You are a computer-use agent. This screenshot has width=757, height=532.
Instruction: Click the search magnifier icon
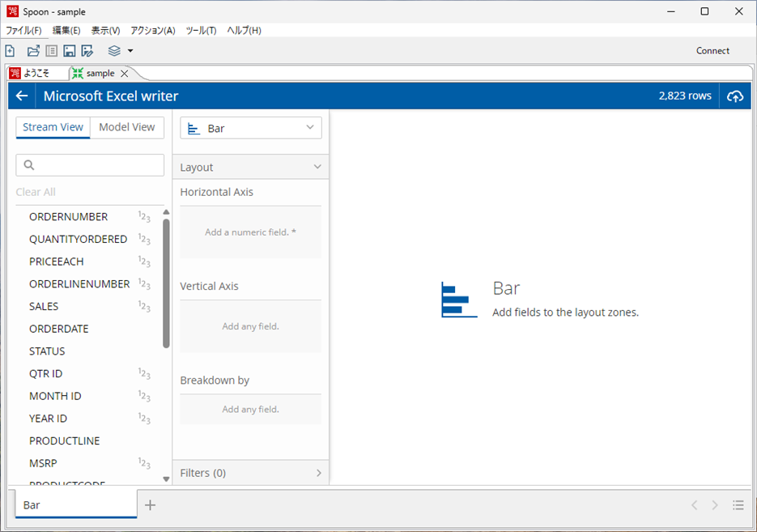(29, 165)
